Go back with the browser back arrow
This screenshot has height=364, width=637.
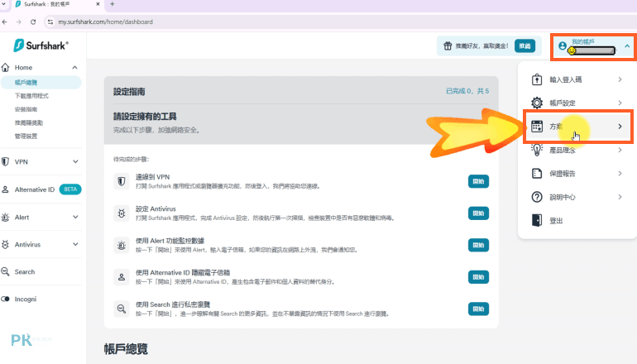pyautogui.click(x=4, y=22)
